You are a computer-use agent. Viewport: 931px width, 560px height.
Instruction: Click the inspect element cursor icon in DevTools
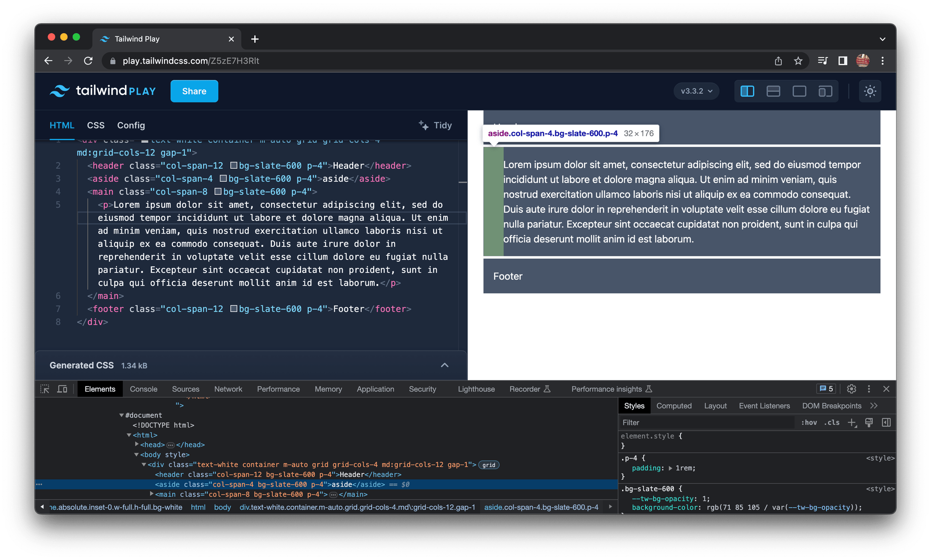(x=45, y=389)
